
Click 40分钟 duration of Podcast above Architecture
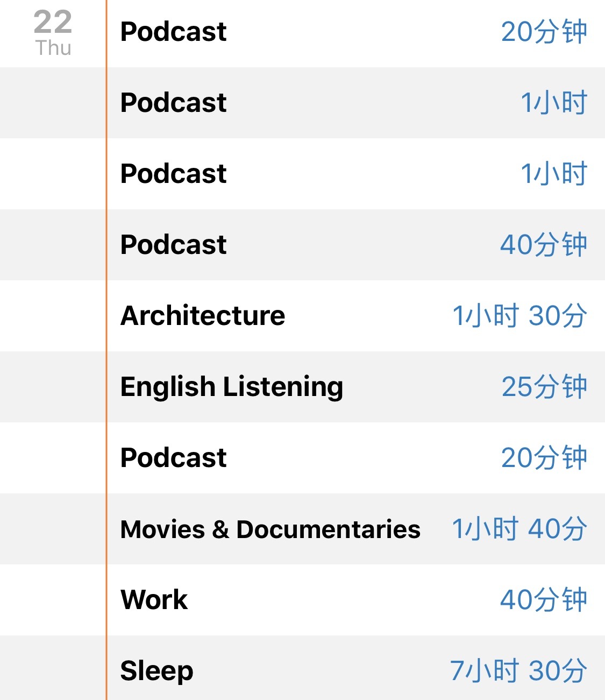click(x=543, y=244)
